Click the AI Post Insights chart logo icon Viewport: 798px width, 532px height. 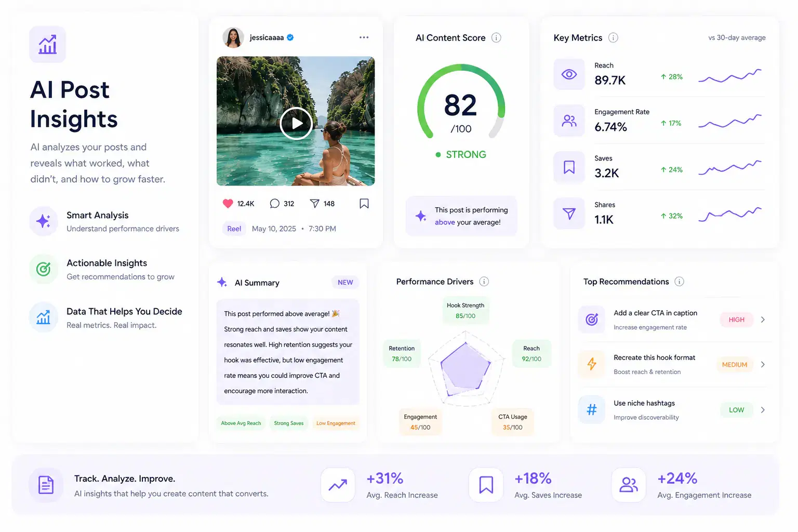[48, 45]
